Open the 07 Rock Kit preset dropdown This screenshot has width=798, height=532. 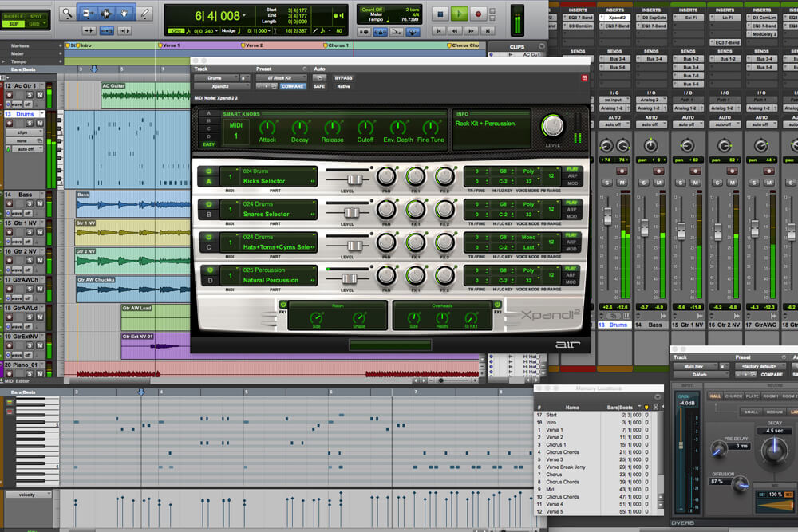point(281,78)
